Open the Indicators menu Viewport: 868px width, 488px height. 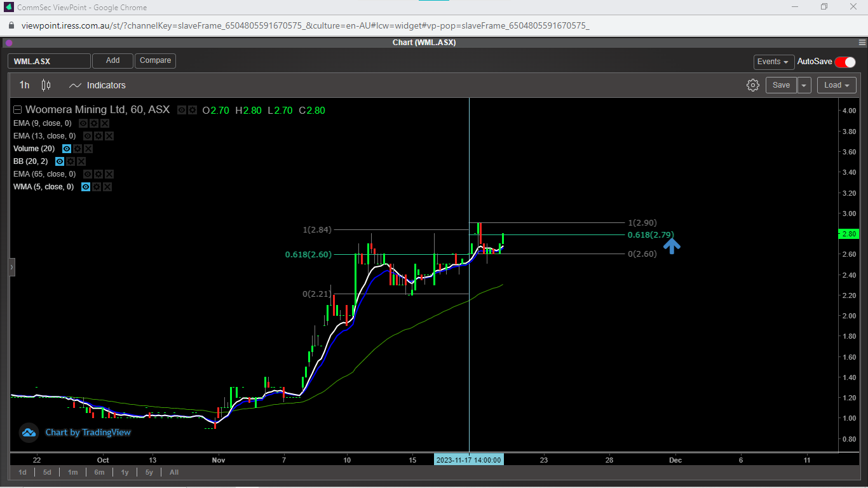coord(97,85)
